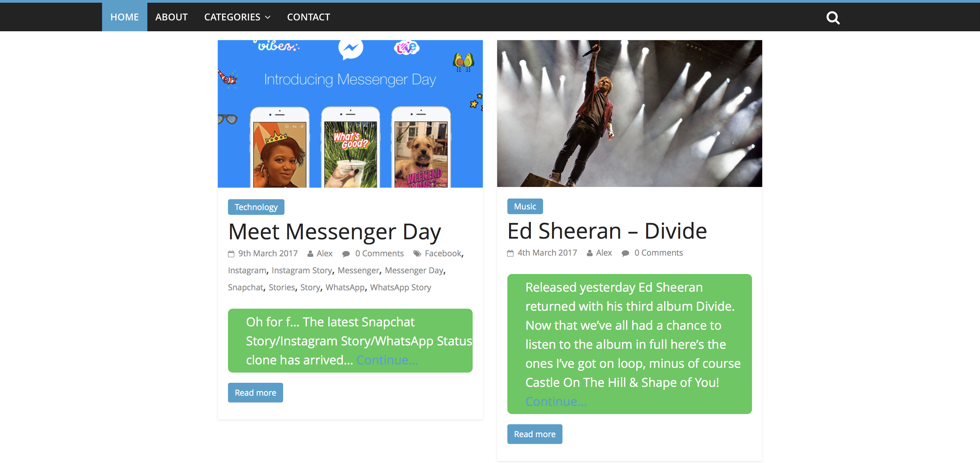980x463 pixels.
Task: Open 0 Comments on Ed Sheeran post
Action: (658, 253)
